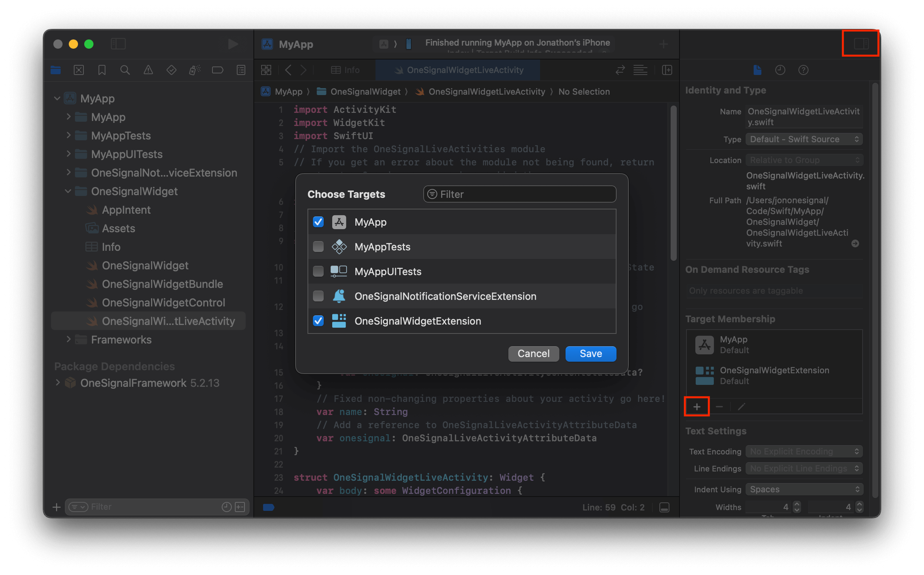The width and height of the screenshot is (924, 575).
Task: Uncheck the MyApp target checkbox
Action: click(318, 222)
